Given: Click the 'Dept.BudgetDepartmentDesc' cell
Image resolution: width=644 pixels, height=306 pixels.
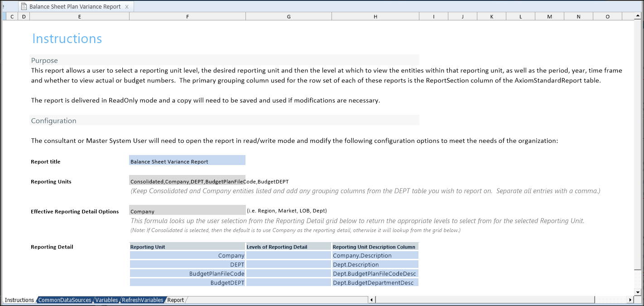Looking at the screenshot, I should (375, 283).
